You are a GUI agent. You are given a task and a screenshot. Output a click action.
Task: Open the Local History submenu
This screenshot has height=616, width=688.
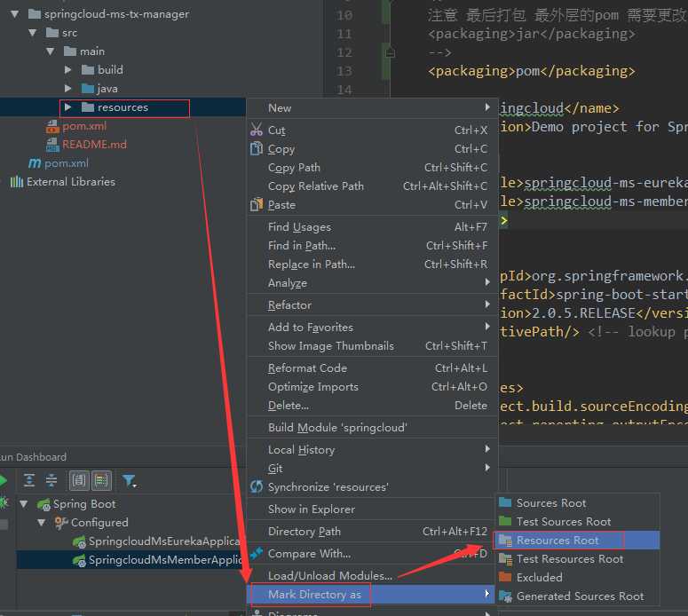click(x=372, y=450)
